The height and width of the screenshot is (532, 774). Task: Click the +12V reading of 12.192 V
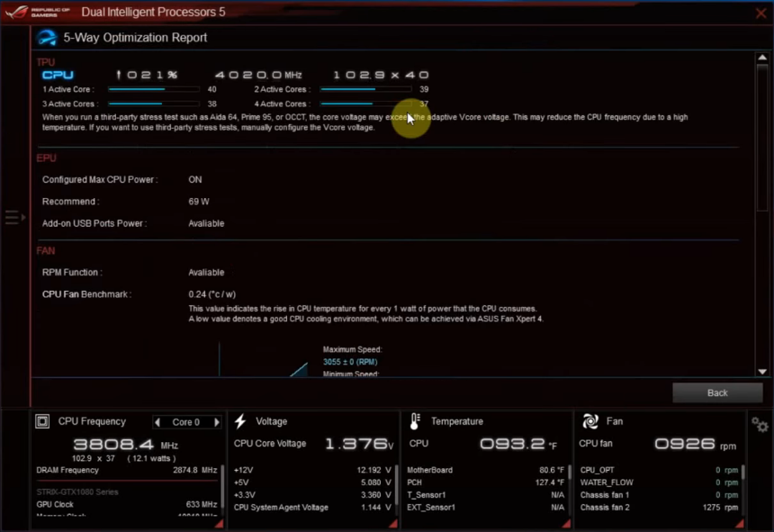click(373, 470)
